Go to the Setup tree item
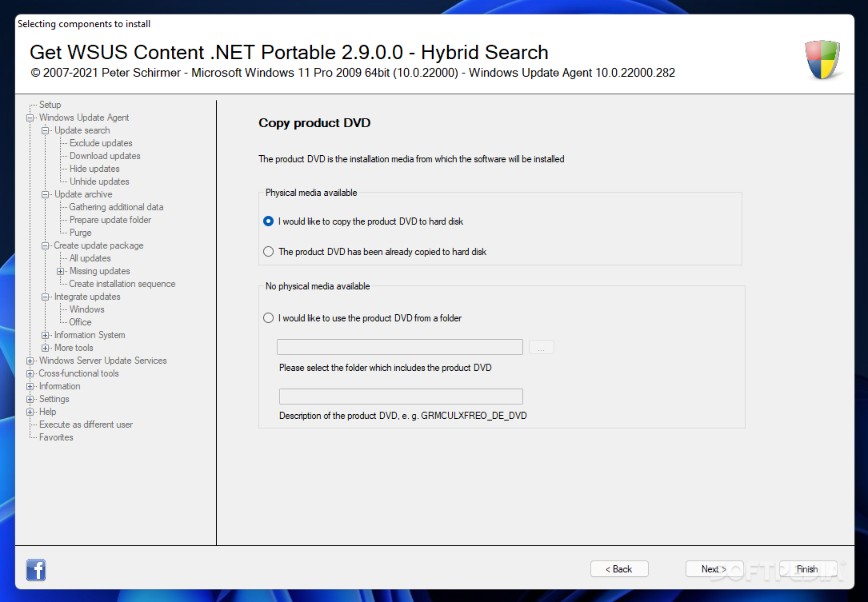The image size is (868, 602). [x=50, y=105]
